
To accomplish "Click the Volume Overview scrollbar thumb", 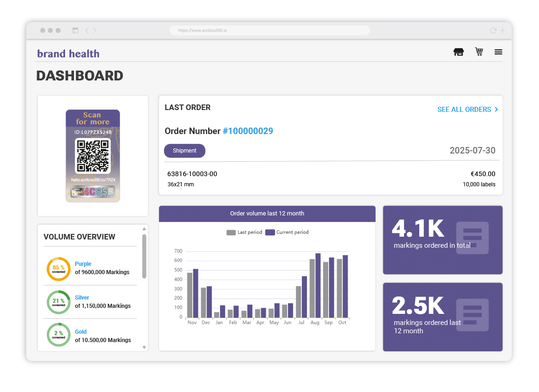I will click(x=144, y=256).
